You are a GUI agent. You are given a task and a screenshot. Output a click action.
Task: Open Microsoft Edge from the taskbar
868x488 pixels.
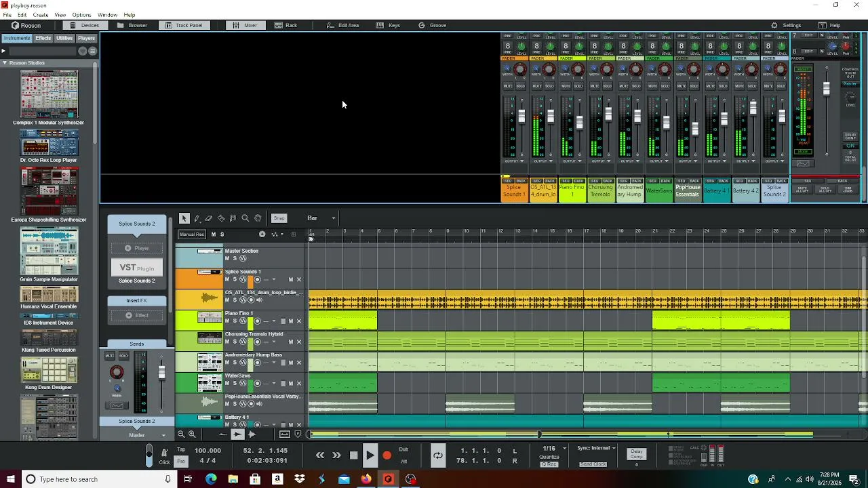(x=211, y=479)
